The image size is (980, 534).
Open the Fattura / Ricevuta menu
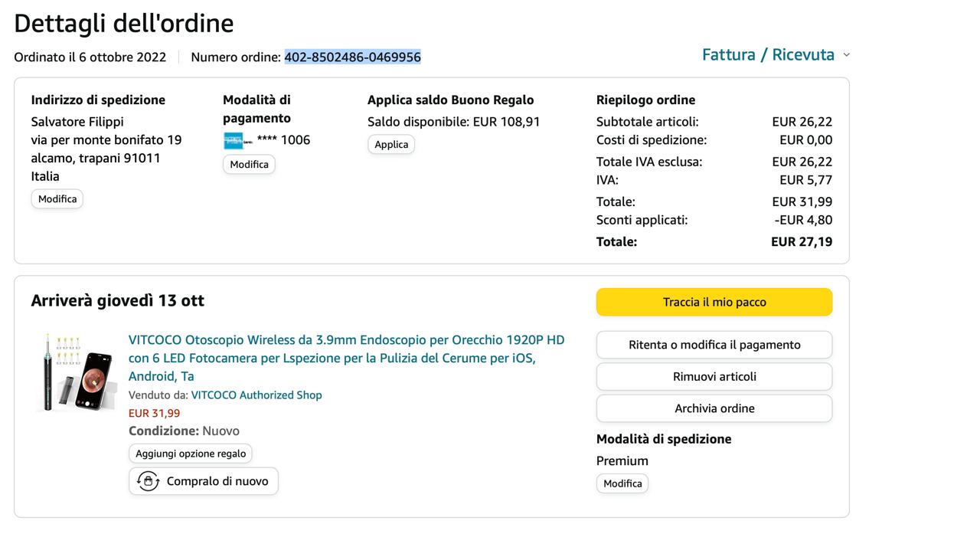click(768, 54)
